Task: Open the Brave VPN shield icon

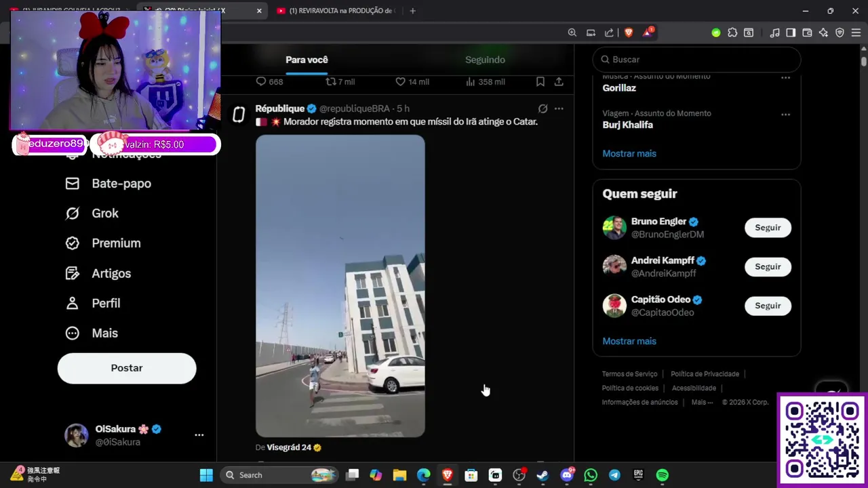Action: 840,33
